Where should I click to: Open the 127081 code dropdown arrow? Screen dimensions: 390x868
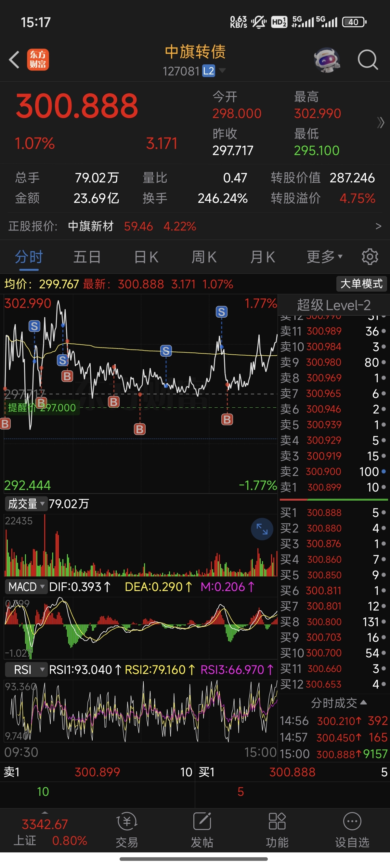pos(222,71)
